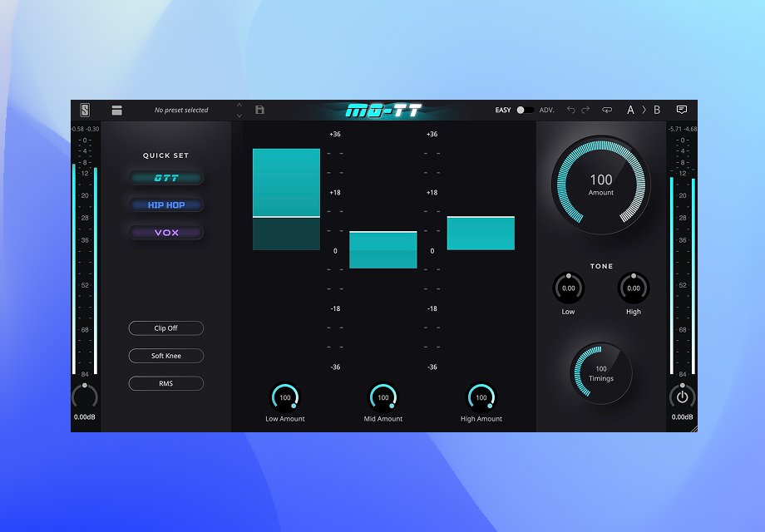The width and height of the screenshot is (765, 532).
Task: Click the low band gain bar
Action: click(x=286, y=199)
